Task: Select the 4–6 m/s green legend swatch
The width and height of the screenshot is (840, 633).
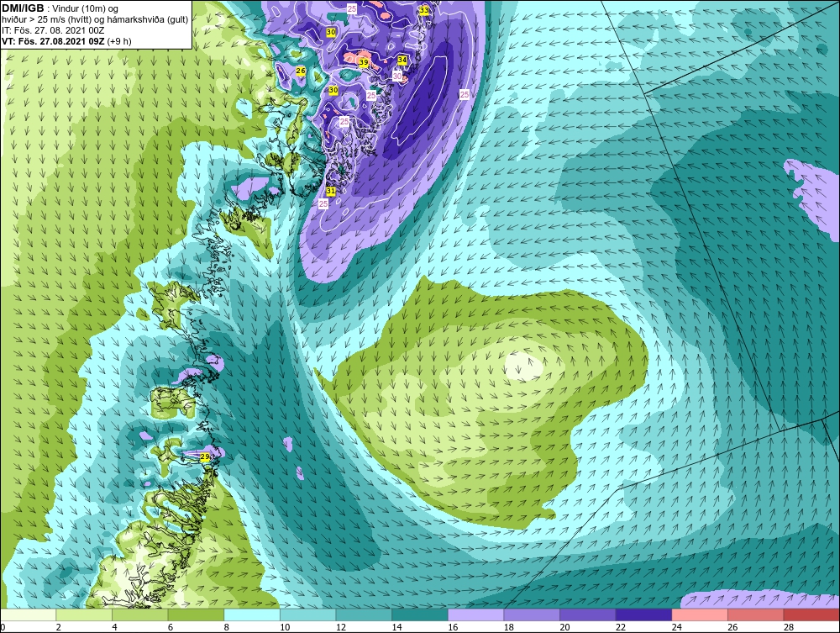Action: point(139,615)
